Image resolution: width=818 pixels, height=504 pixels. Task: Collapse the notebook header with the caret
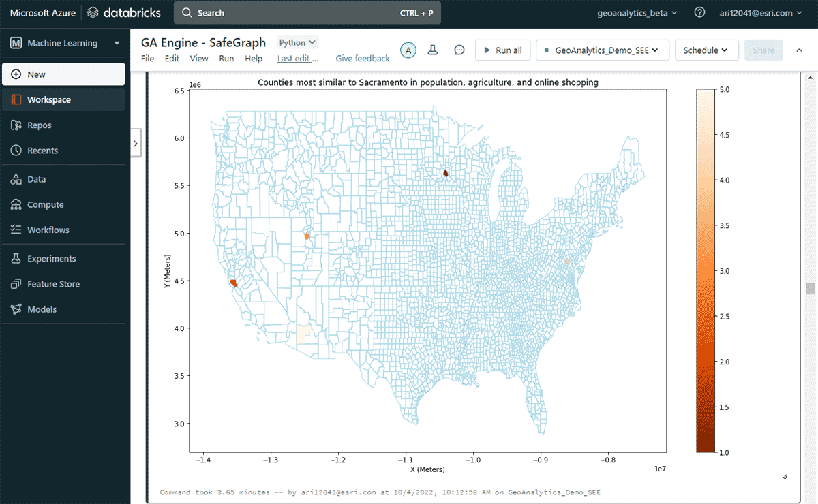point(800,50)
